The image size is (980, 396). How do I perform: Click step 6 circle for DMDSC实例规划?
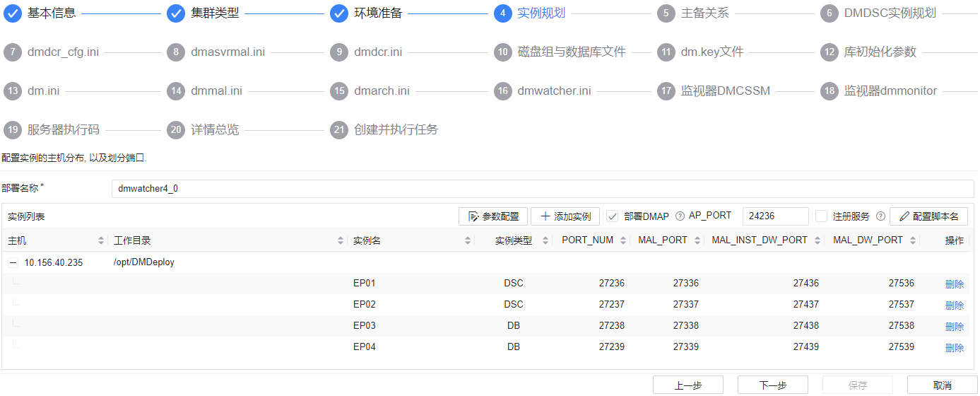tap(829, 13)
